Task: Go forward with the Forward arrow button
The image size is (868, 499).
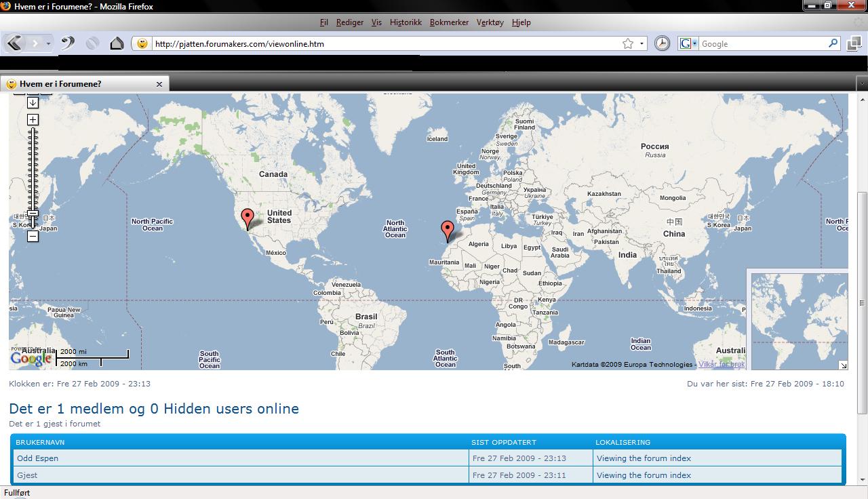Action: 35,43
